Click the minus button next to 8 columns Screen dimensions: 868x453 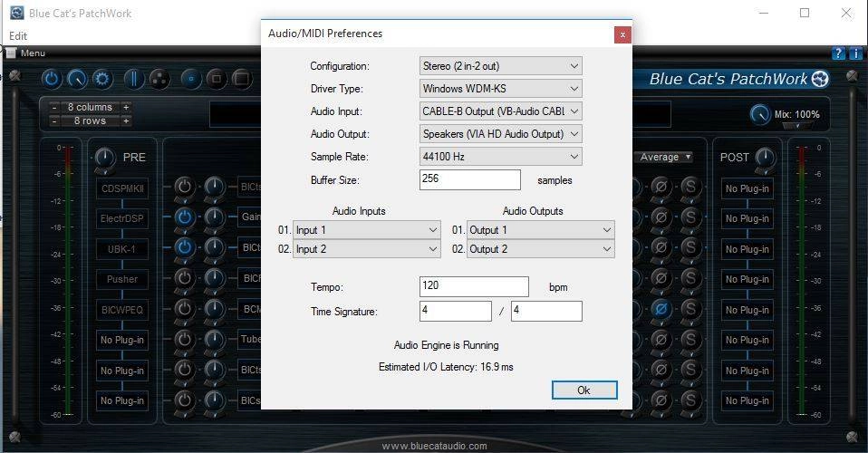pos(54,107)
